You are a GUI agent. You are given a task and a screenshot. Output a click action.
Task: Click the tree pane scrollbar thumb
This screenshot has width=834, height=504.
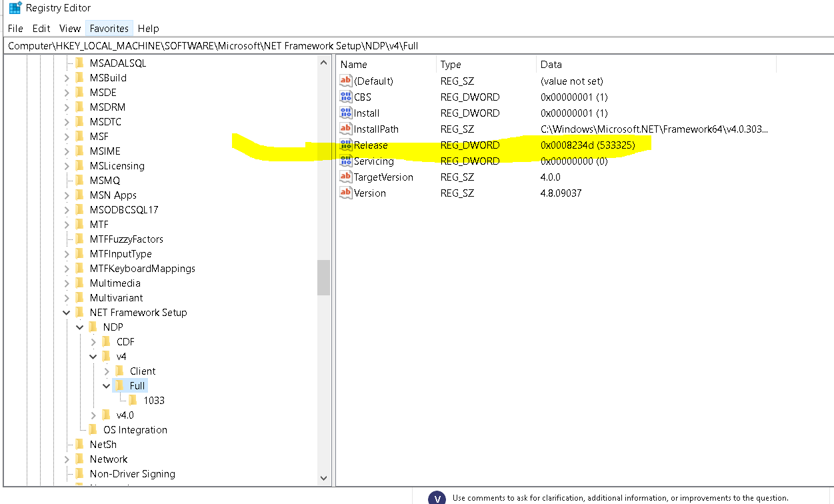324,277
